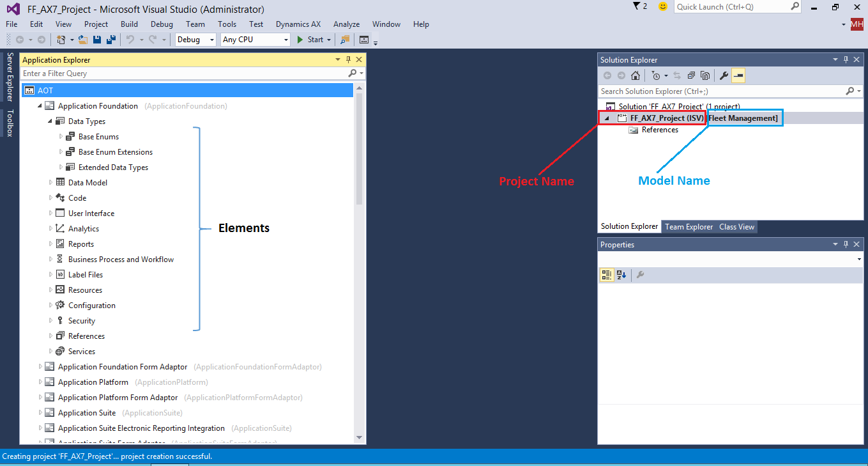Click the Undo arrow icon
The height and width of the screenshot is (466, 868).
coord(130,40)
